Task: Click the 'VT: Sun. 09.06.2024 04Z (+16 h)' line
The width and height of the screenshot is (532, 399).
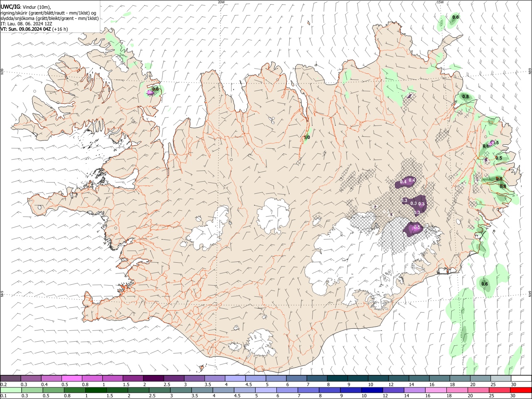Action: click(34, 29)
